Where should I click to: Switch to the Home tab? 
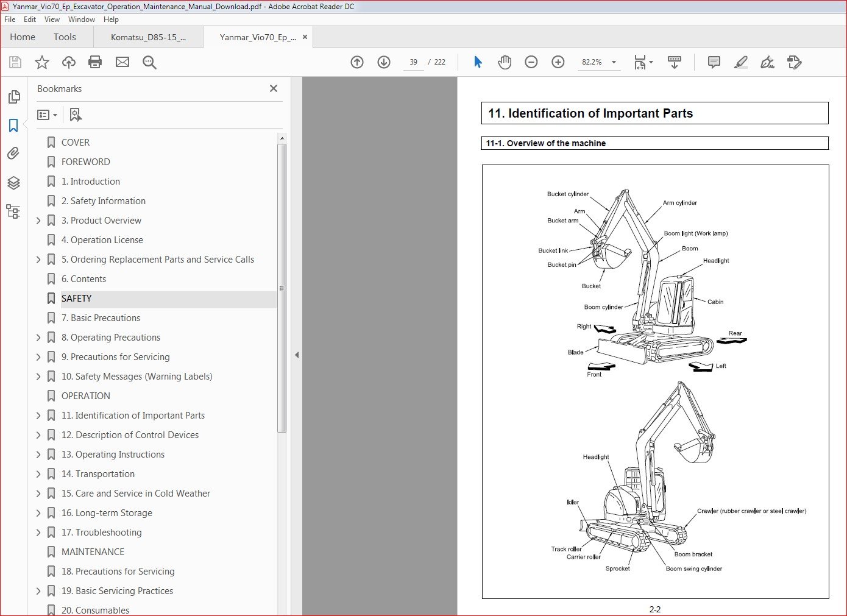click(23, 37)
